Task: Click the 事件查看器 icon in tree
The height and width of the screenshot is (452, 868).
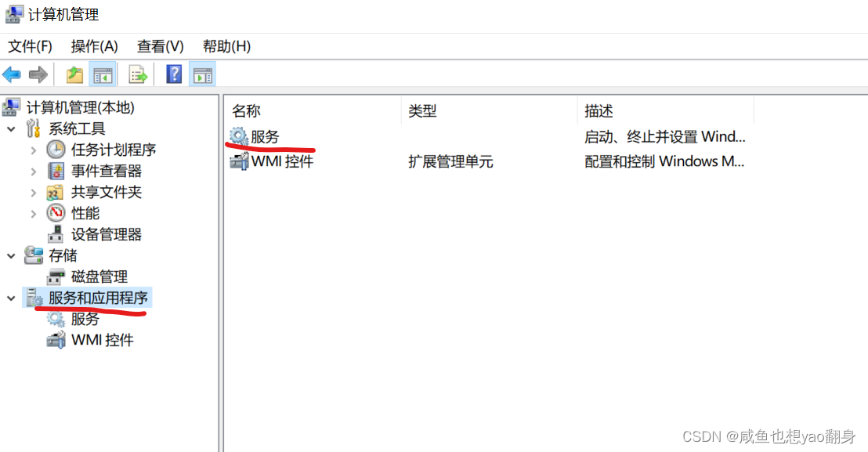Action: pyautogui.click(x=56, y=171)
